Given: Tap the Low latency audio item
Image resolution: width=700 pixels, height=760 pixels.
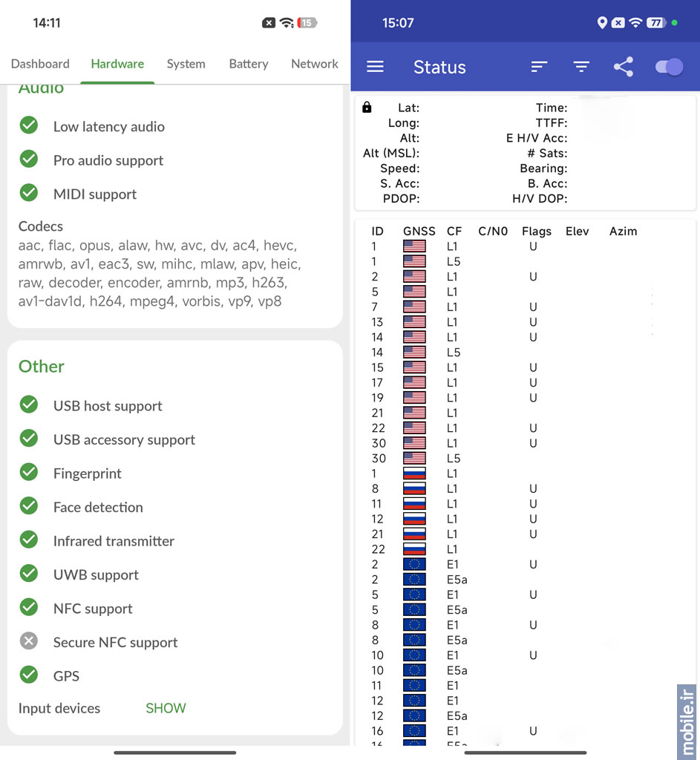Looking at the screenshot, I should [x=108, y=126].
